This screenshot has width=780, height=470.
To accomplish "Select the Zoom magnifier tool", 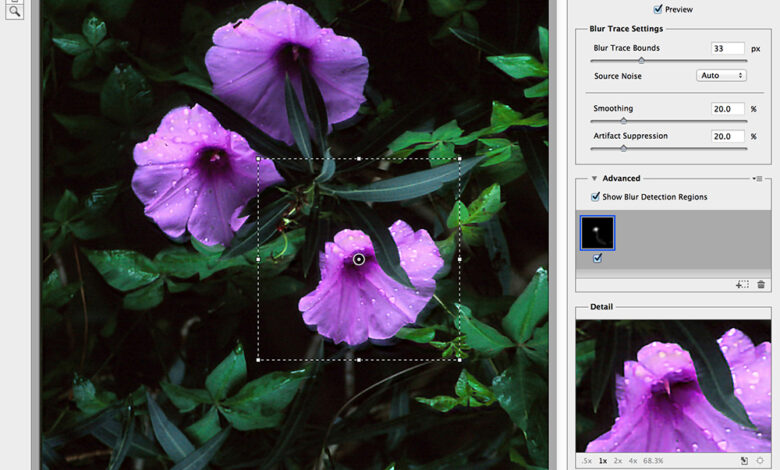I will [x=15, y=12].
